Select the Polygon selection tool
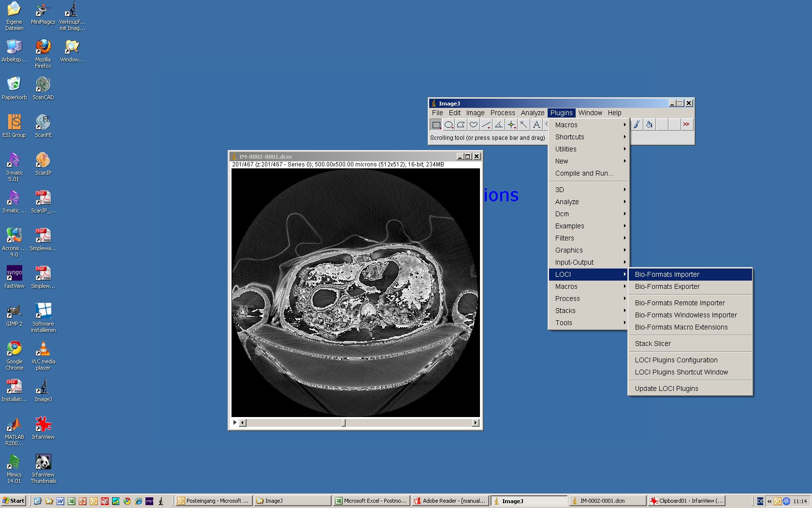This screenshot has width=812, height=508. [x=461, y=125]
